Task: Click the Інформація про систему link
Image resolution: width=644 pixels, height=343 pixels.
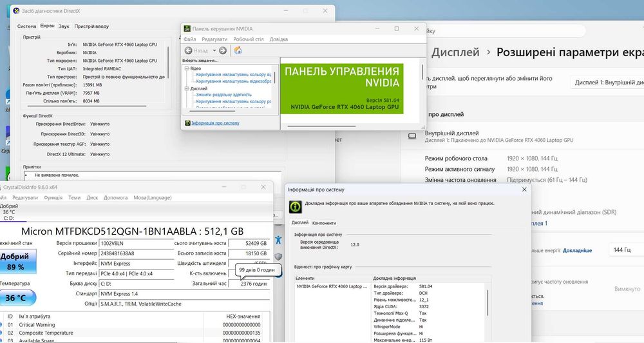Action: pos(215,123)
